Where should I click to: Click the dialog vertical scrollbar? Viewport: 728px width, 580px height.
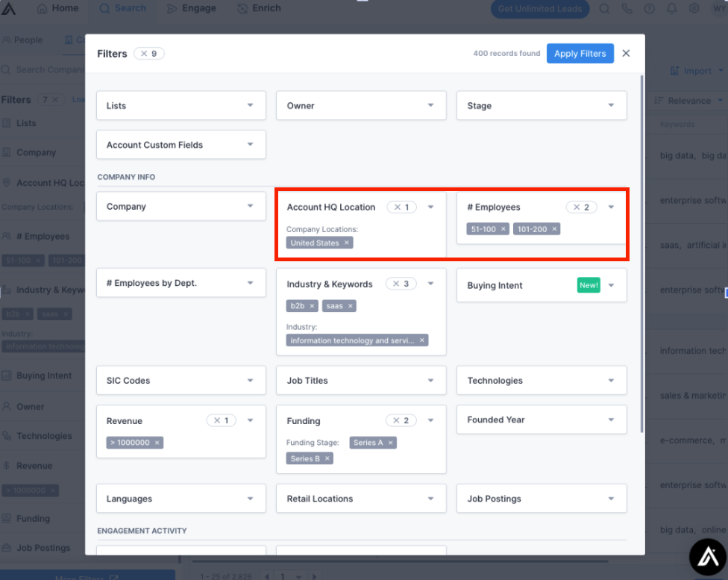click(x=642, y=254)
